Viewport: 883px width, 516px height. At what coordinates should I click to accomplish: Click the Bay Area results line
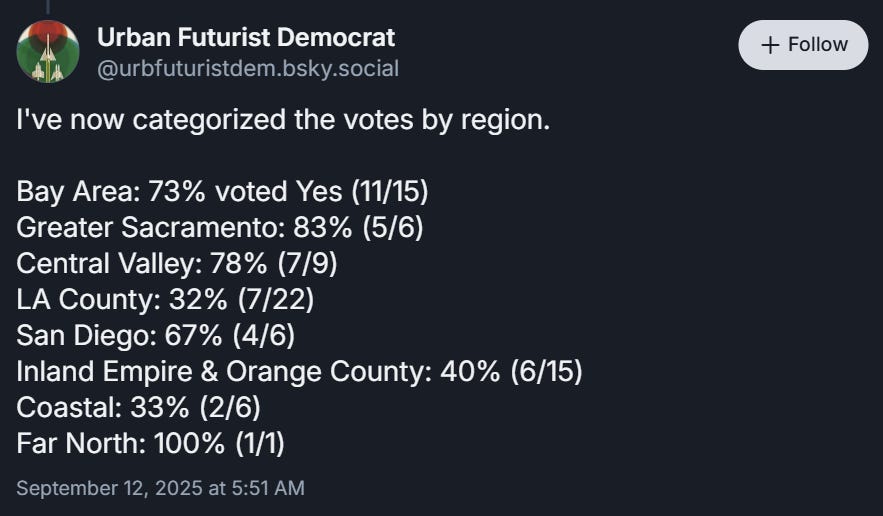[222, 191]
